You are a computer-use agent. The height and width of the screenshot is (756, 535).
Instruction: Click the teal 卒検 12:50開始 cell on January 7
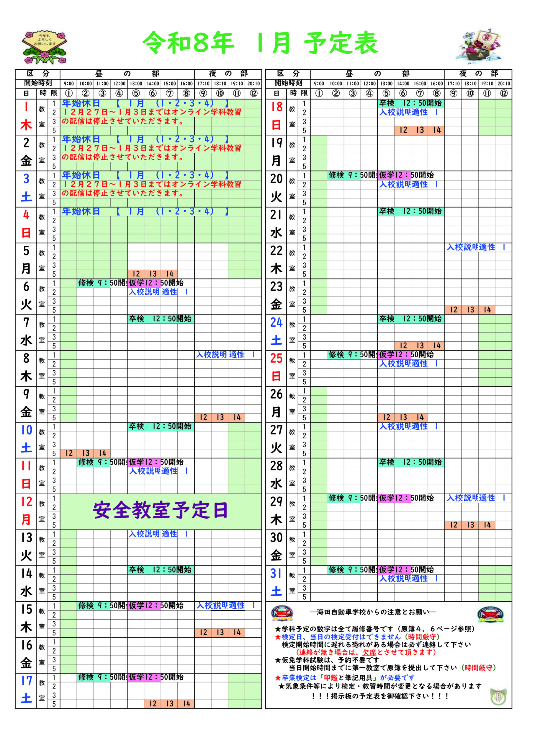pos(161,319)
